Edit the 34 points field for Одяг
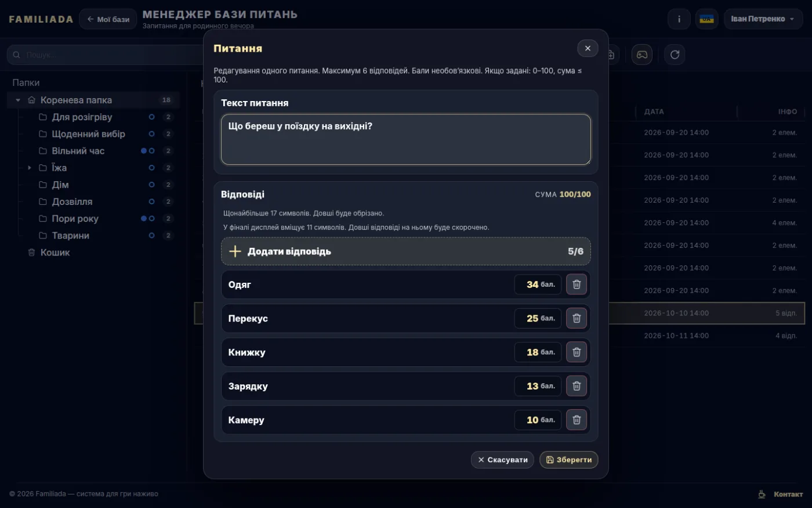 (x=538, y=284)
